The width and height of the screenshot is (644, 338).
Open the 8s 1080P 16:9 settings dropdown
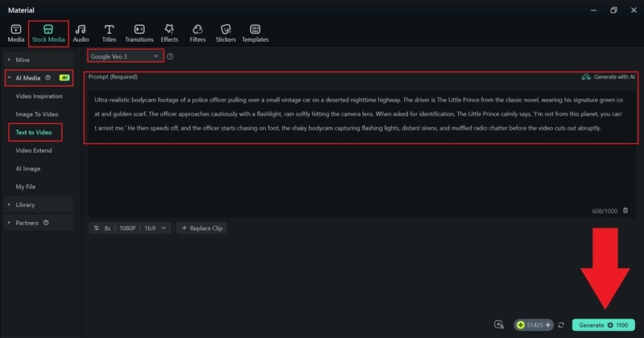point(130,228)
